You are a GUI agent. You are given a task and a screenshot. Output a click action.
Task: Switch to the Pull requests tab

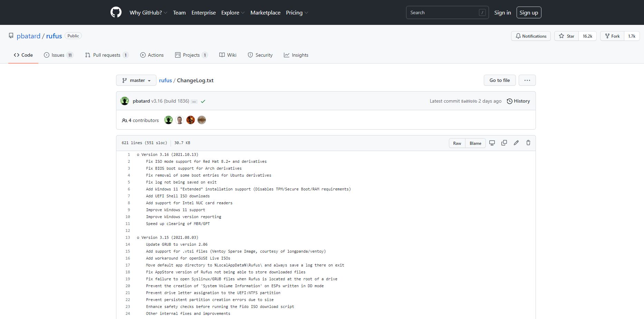[107, 55]
